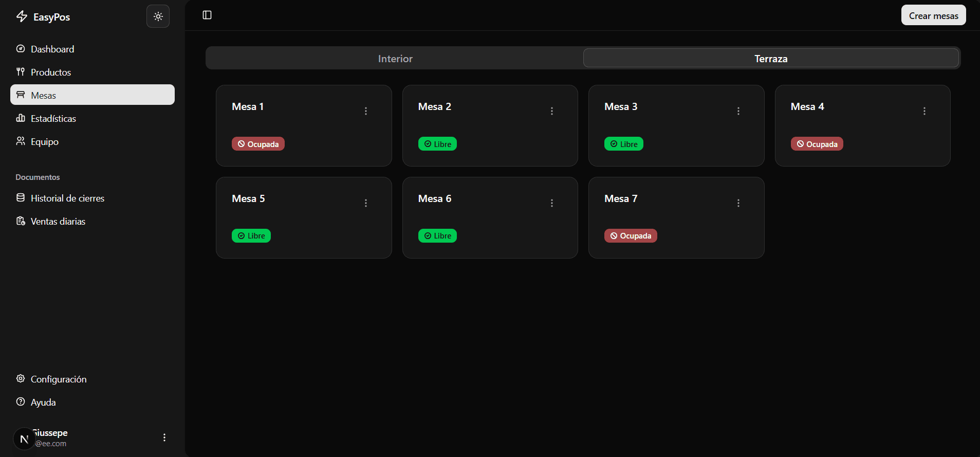The image size is (980, 457).
Task: Open the Estadísticas page
Action: pos(53,118)
